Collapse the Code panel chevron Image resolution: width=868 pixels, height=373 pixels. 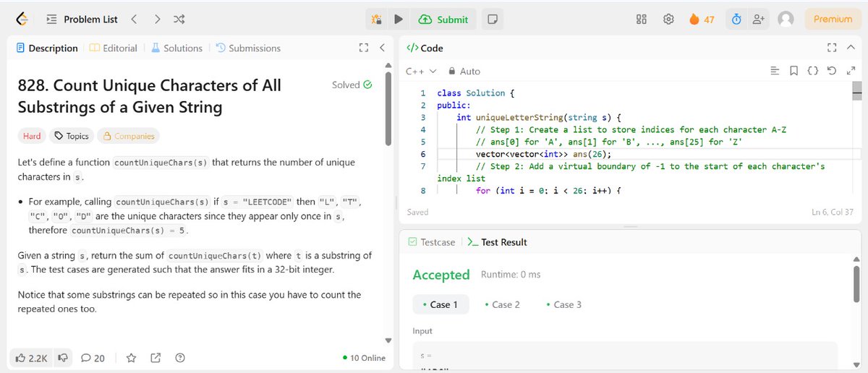pos(850,48)
